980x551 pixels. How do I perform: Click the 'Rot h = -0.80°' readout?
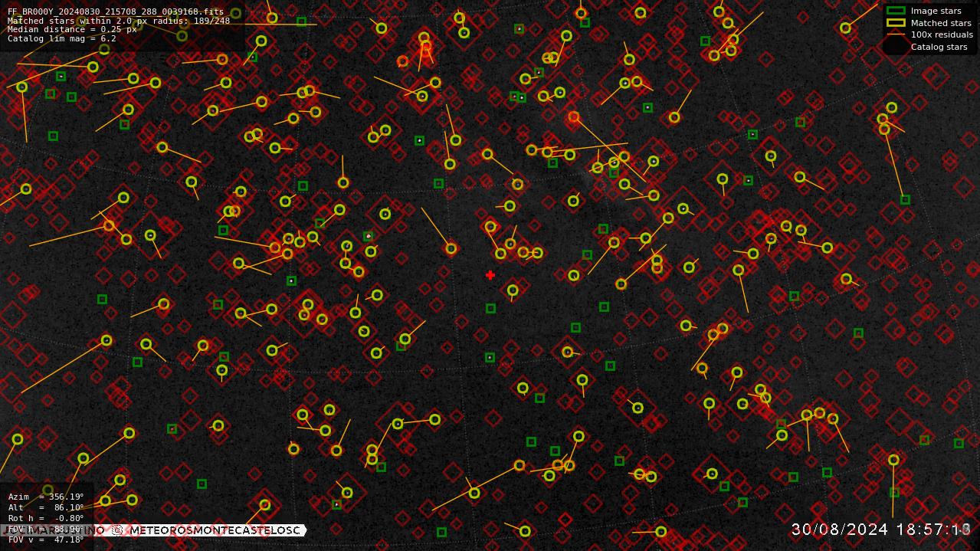tap(46, 518)
